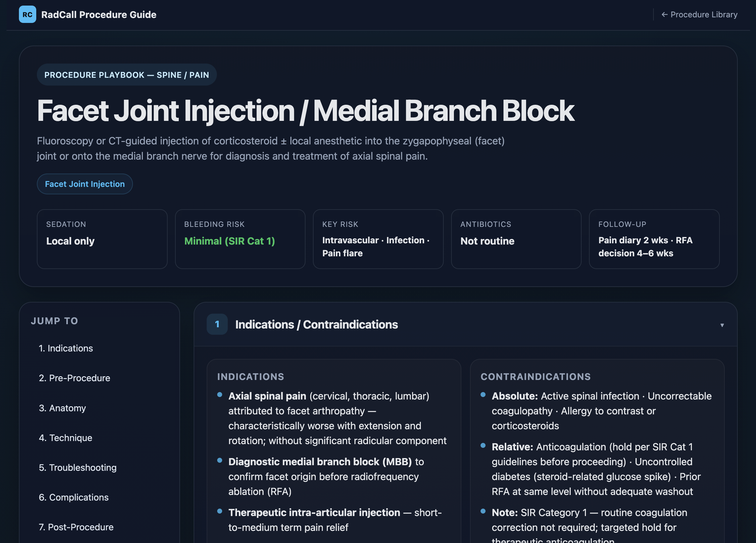
Task: Click the RC logo icon
Action: pyautogui.click(x=27, y=14)
